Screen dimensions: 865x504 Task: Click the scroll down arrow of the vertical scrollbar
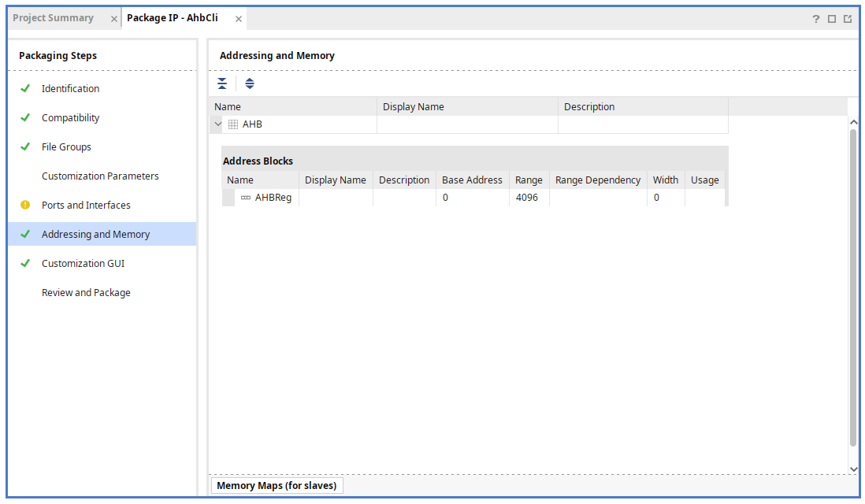853,469
